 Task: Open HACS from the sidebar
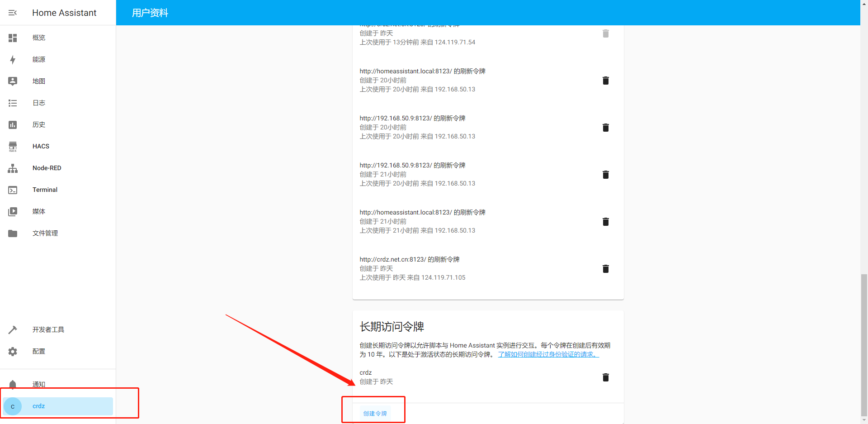[41, 146]
